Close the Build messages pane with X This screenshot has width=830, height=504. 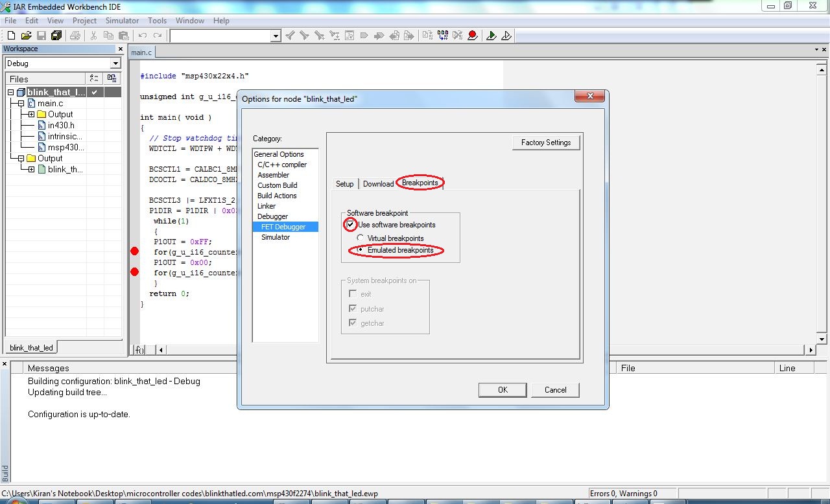[x=5, y=365]
